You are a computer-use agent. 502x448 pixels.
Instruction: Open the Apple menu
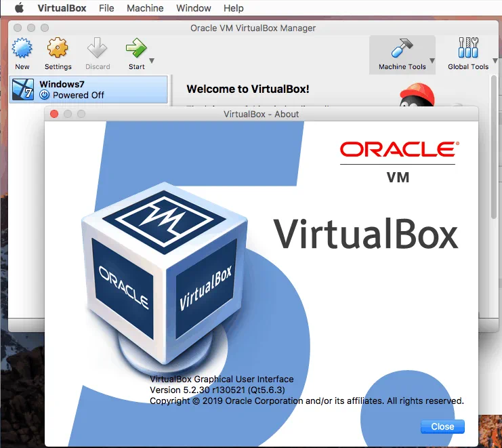click(19, 8)
